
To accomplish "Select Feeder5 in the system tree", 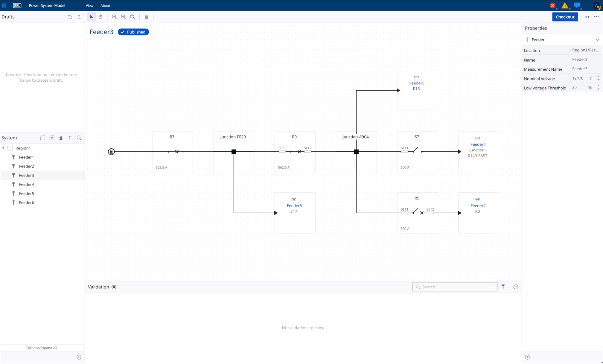I will point(26,194).
